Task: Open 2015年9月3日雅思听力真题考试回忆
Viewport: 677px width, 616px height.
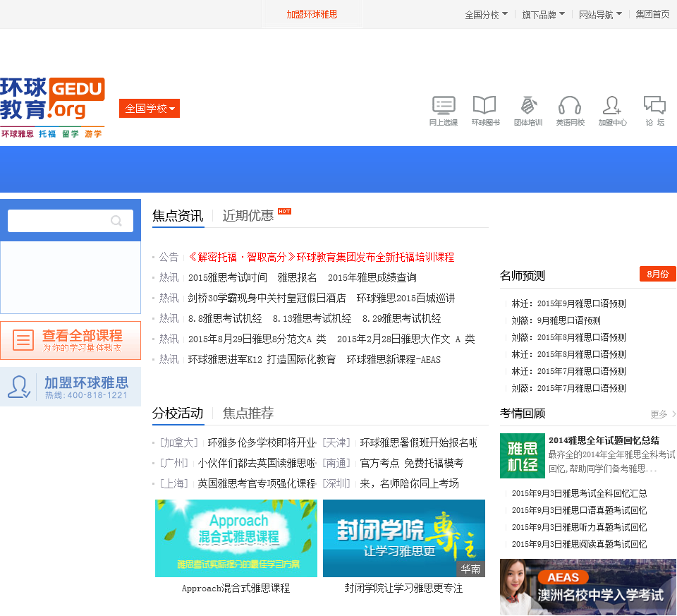Action: [x=580, y=527]
